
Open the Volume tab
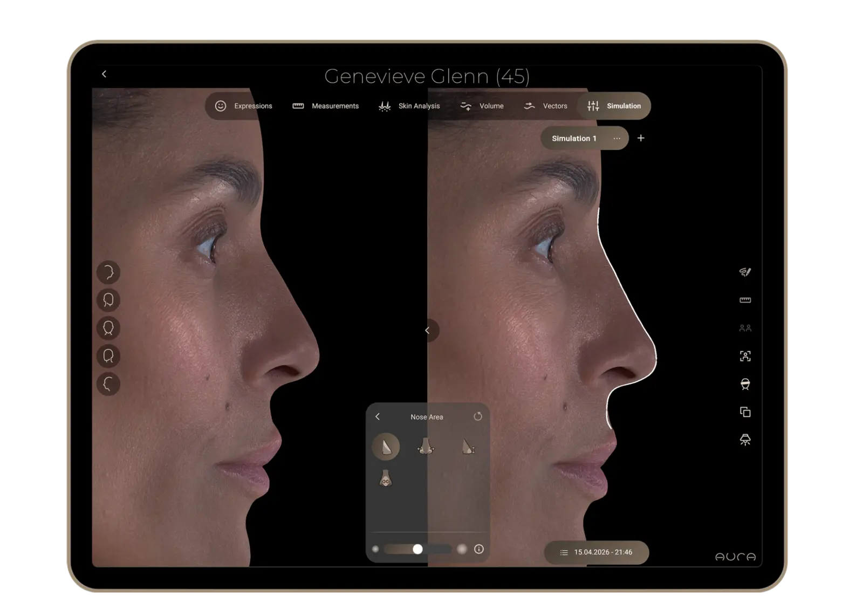(x=482, y=106)
